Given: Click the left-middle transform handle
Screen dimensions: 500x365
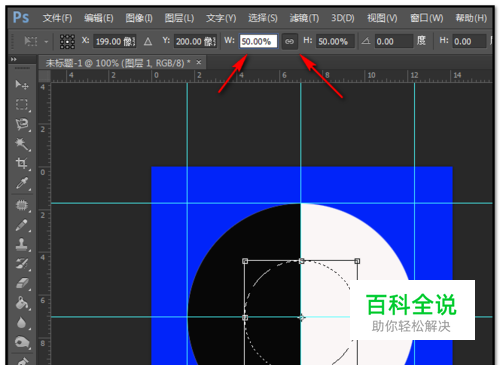Looking at the screenshot, I should tap(245, 318).
